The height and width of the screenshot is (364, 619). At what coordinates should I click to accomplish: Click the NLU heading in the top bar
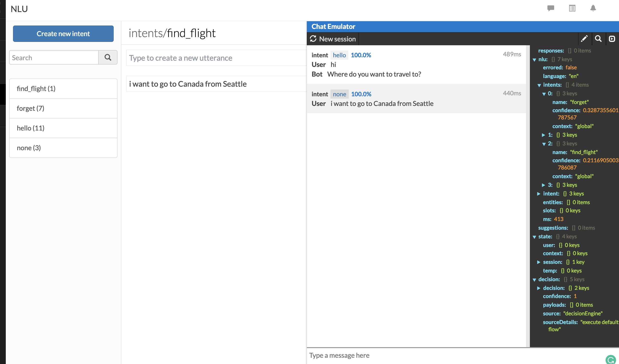click(19, 9)
